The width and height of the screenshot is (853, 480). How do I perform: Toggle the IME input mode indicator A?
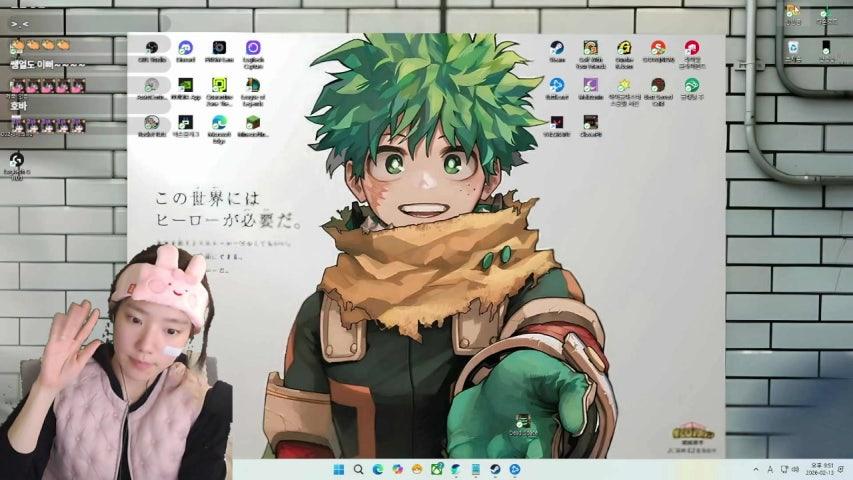pyautogui.click(x=770, y=469)
